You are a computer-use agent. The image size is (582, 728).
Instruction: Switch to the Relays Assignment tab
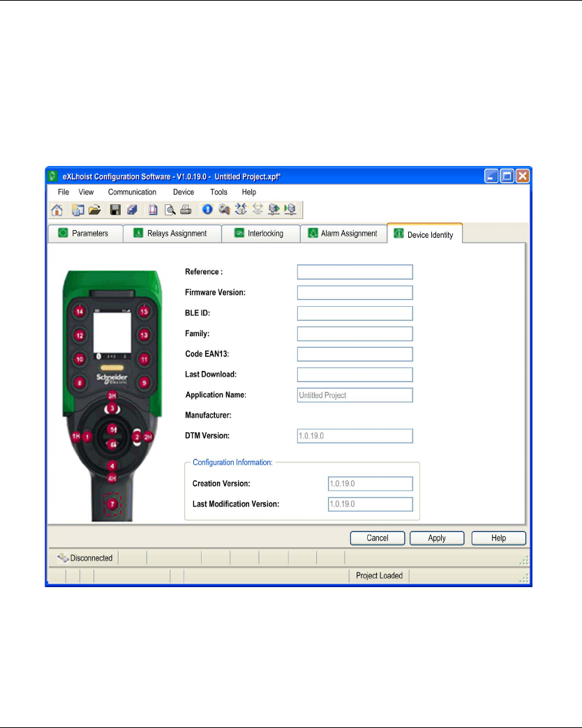(x=172, y=233)
